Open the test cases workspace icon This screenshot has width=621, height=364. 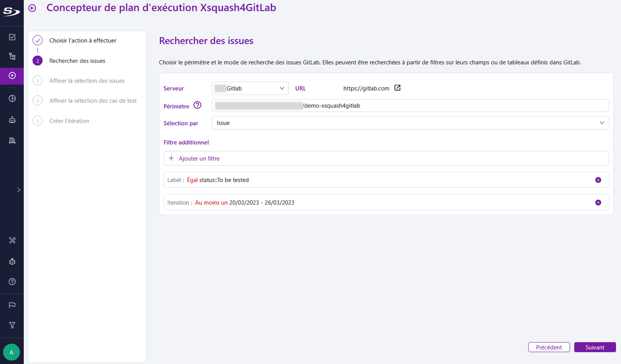tap(12, 37)
